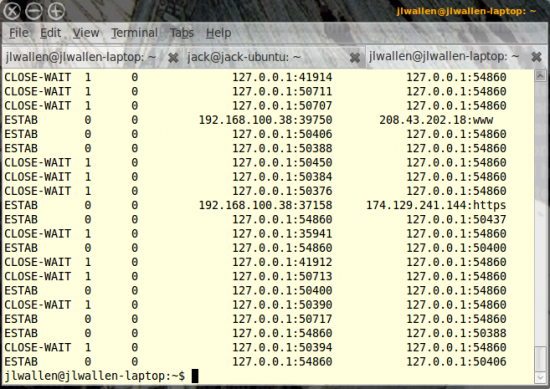Click the address 208.43.202.18:www
This screenshot has width=550, height=389.
[436, 120]
